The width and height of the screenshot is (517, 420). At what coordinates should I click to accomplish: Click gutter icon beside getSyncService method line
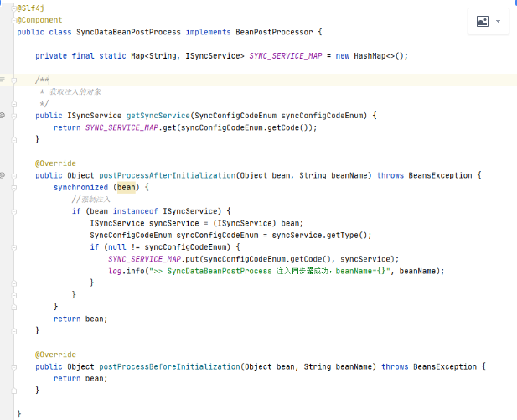coord(3,116)
